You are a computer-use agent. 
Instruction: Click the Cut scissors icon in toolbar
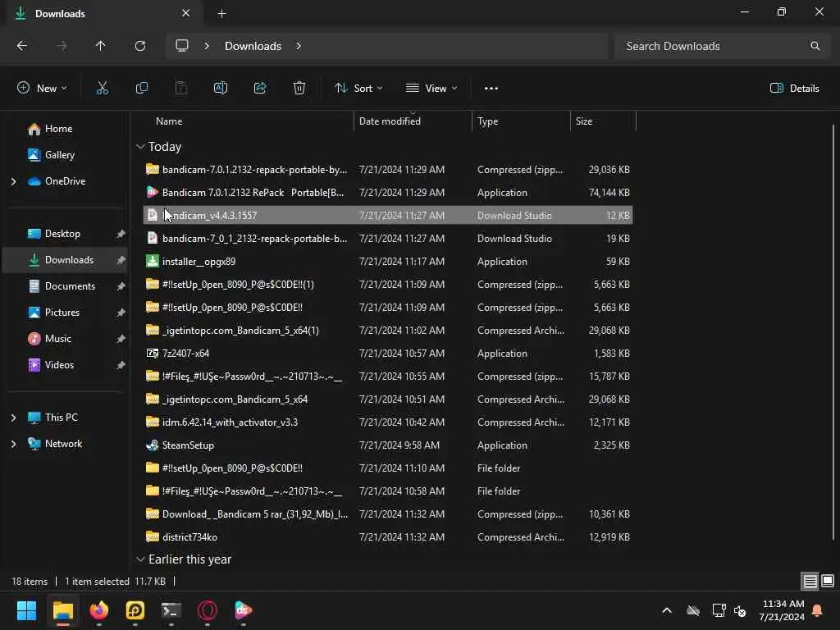[102, 89]
